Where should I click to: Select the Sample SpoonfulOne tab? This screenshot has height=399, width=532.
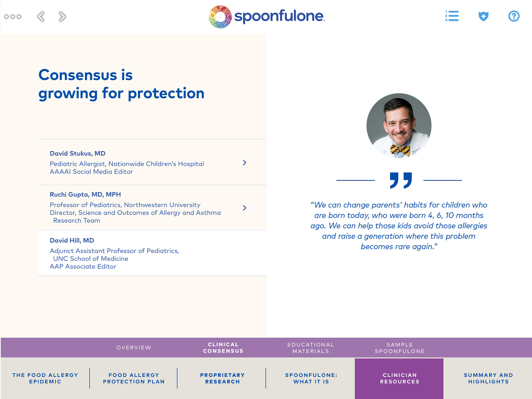click(400, 348)
